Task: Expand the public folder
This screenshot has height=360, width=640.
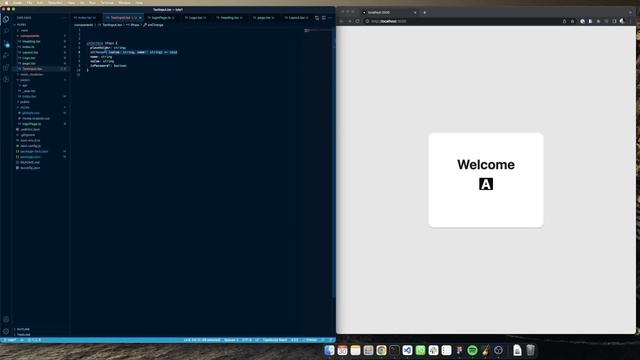Action: [25, 102]
